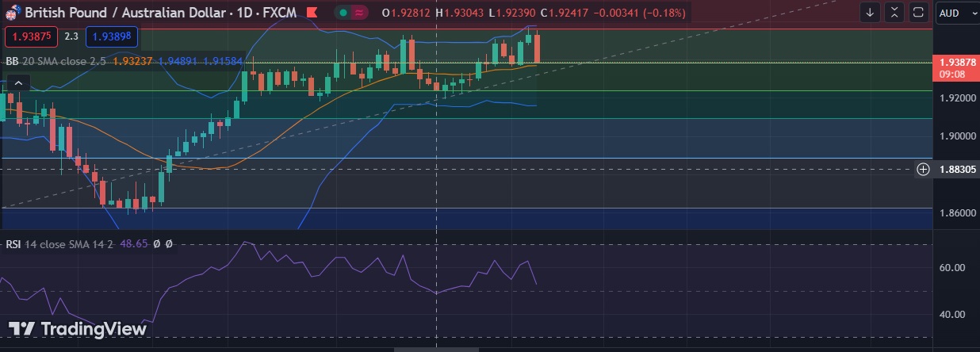Click the collapse pane double-chevron icon
Viewport: 980px width, 352px height.
[894, 13]
